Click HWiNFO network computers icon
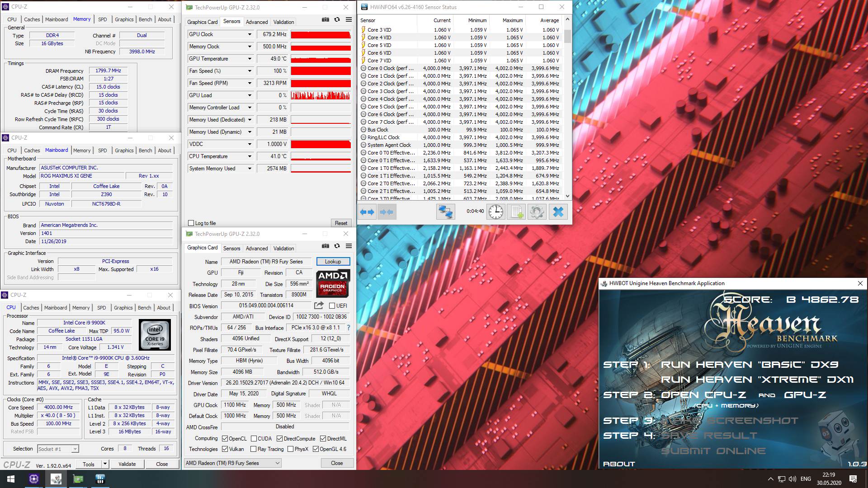 point(445,211)
